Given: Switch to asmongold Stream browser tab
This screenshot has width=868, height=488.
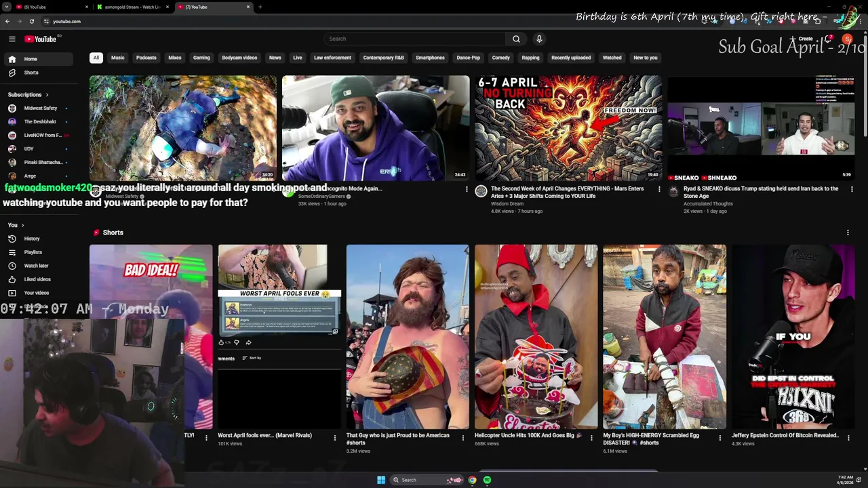Looking at the screenshot, I should click(x=133, y=7).
